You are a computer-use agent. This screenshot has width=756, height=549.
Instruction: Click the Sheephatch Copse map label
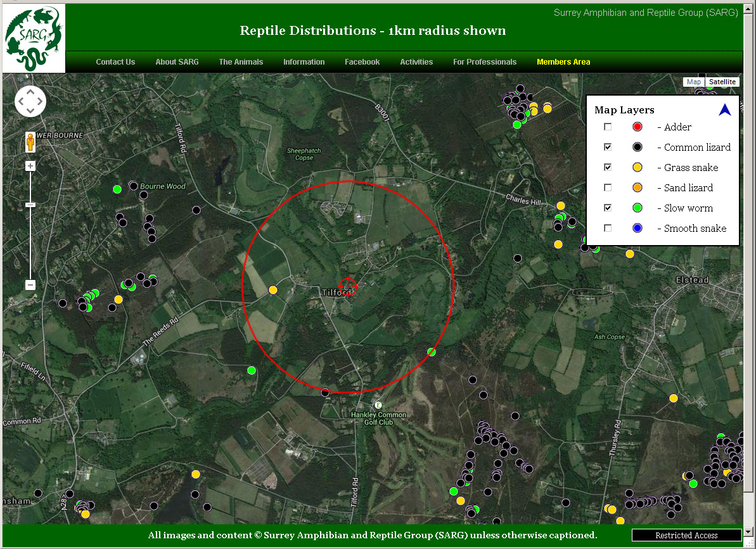click(304, 154)
